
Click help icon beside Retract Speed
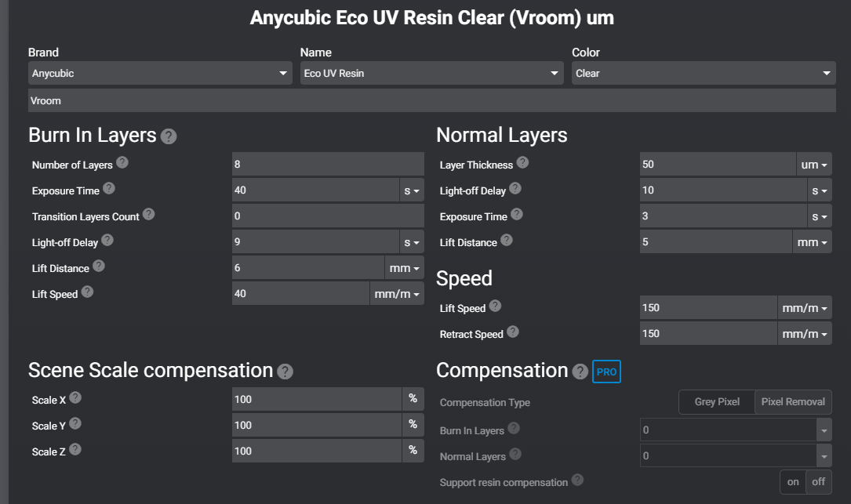pos(512,332)
